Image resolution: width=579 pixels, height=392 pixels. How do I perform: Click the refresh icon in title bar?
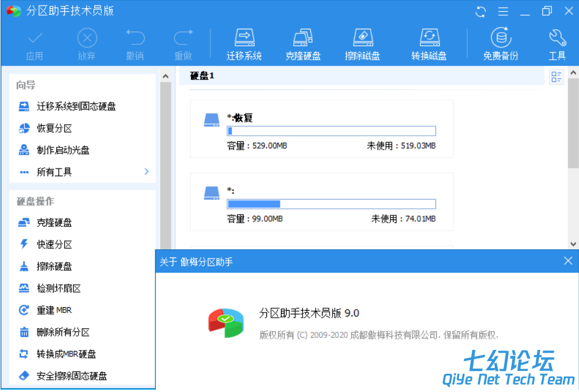481,12
